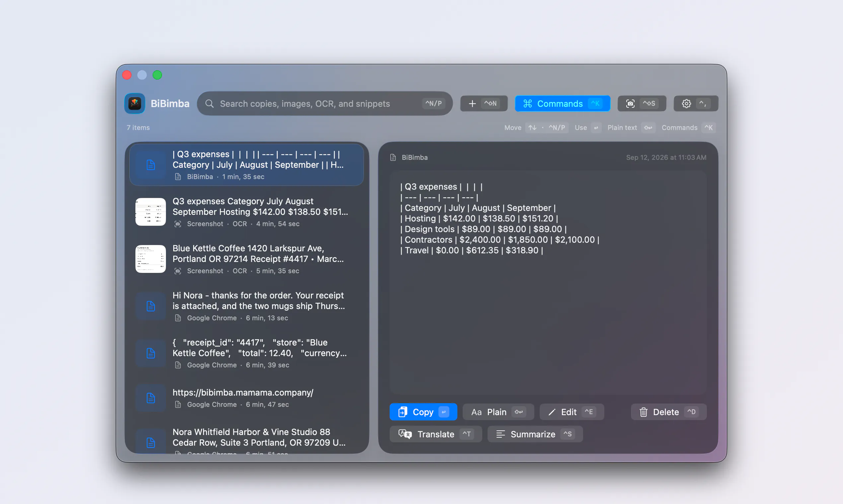Click the BiBimba source label in preview header
This screenshot has width=843, height=504.
click(x=414, y=157)
